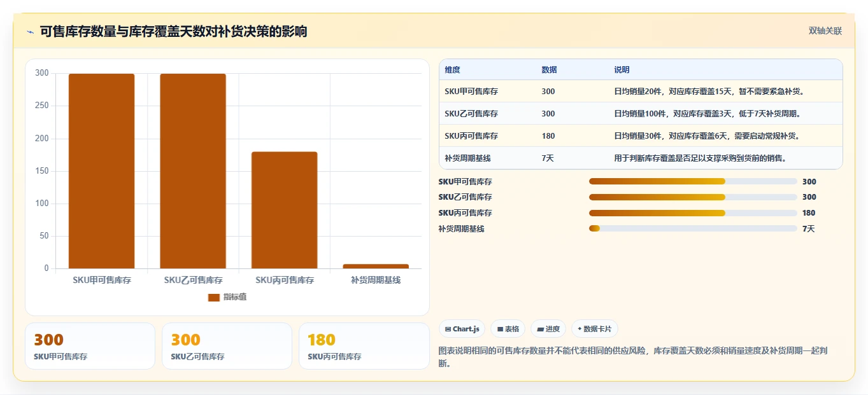Click the 双轴关联 badge in the header

825,31
